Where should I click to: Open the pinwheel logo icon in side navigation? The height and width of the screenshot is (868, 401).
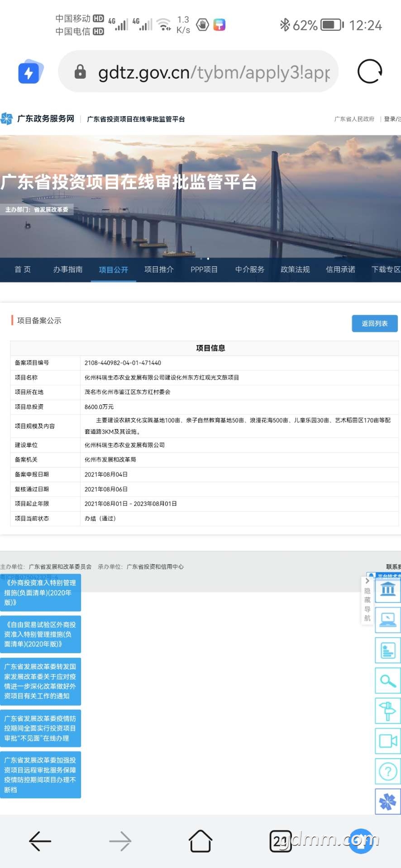pos(388,802)
